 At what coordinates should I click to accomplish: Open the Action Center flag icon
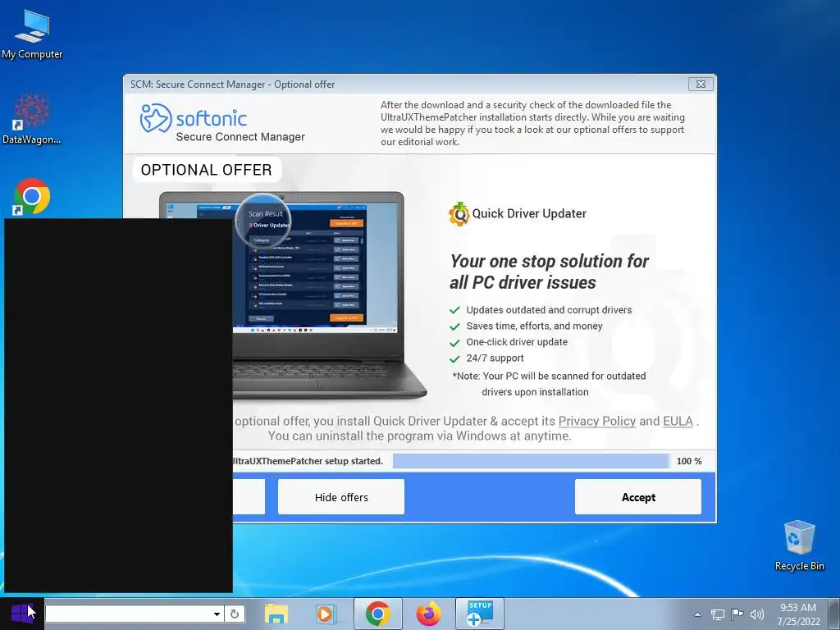pyautogui.click(x=737, y=614)
